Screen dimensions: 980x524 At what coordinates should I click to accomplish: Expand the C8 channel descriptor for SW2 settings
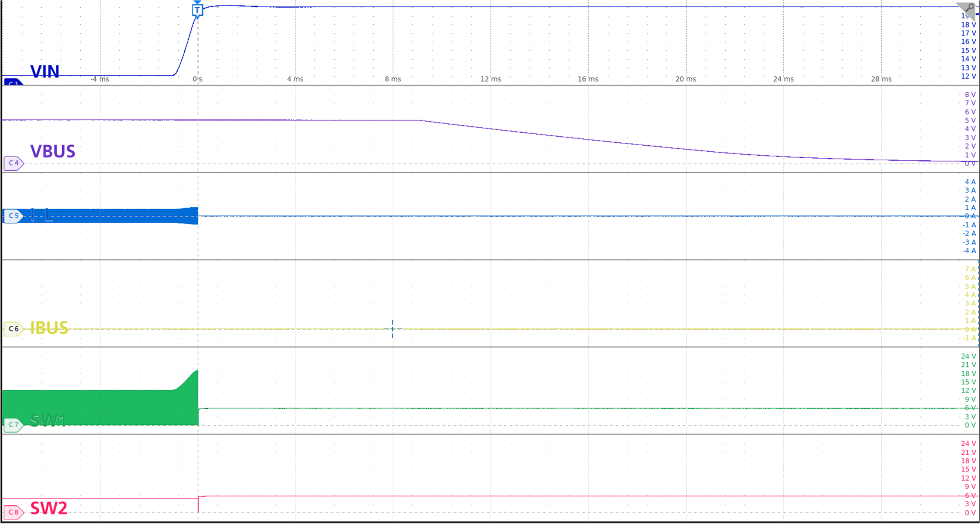(13, 512)
